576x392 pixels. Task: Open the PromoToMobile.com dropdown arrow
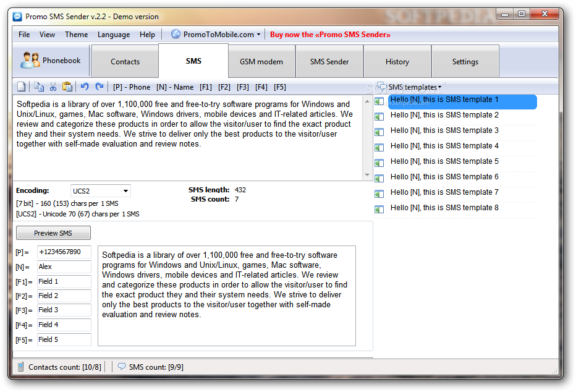pos(258,35)
